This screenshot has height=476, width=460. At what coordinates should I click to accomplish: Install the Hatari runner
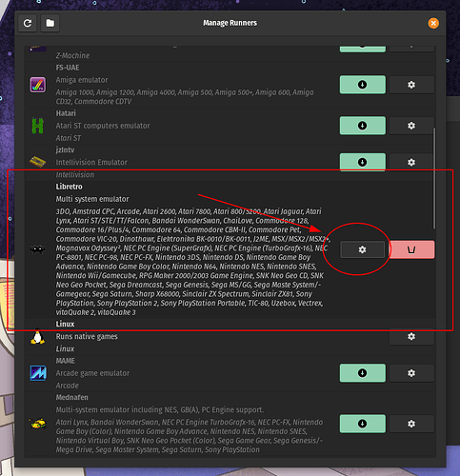click(363, 126)
